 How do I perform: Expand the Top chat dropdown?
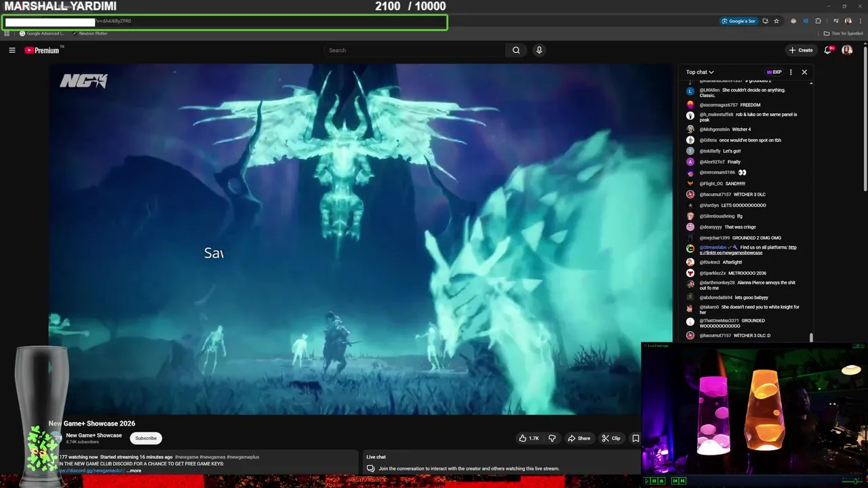coord(700,72)
